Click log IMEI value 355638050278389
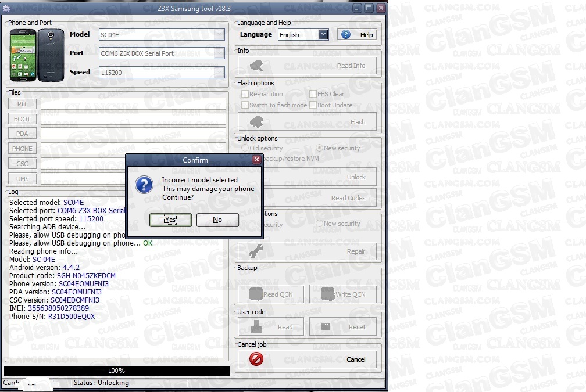Screen dimensions: 586x392 (x=58, y=308)
